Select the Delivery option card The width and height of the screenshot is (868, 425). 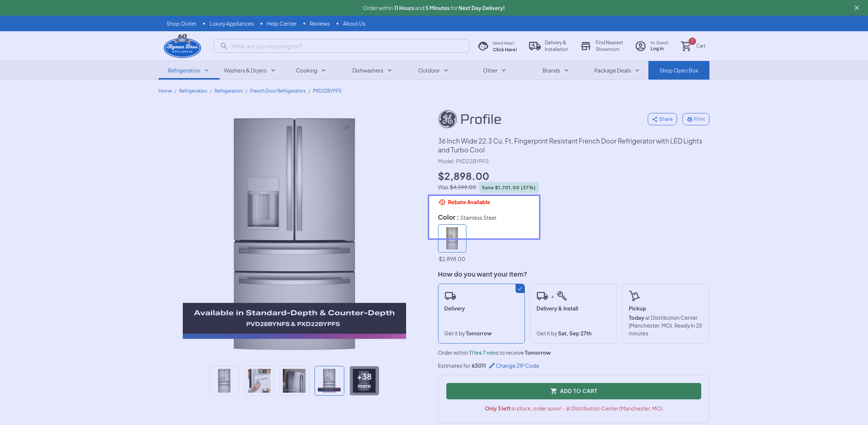[481, 313]
